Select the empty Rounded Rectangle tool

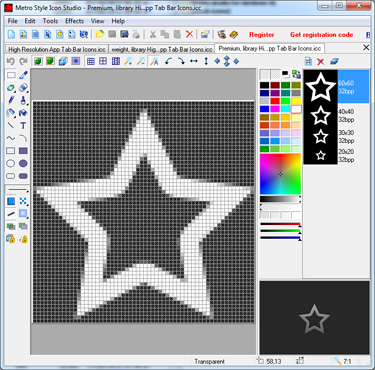(11, 176)
